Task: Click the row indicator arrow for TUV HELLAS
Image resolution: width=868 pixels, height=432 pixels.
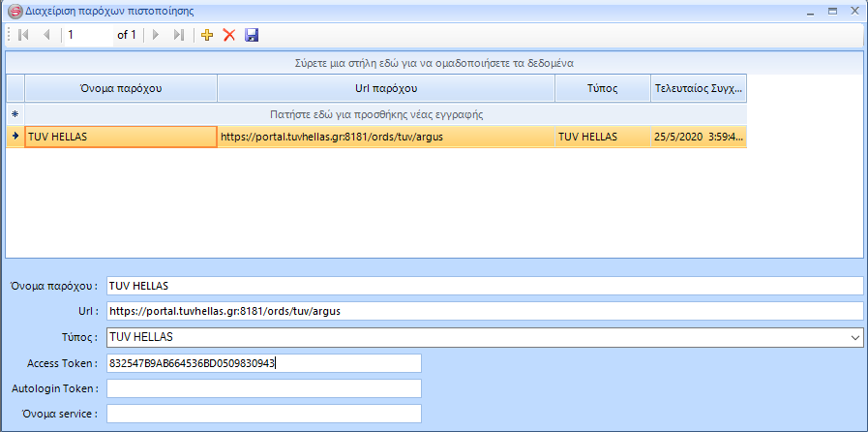Action: pyautogui.click(x=15, y=137)
